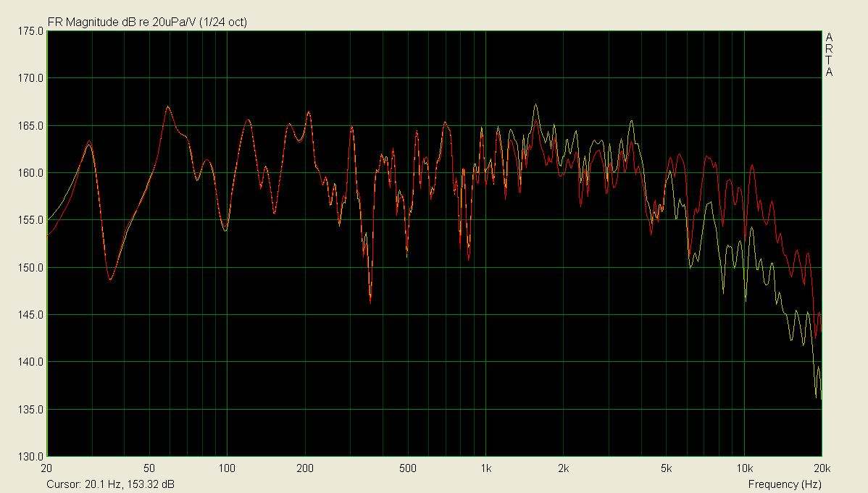
Task: Click the FR Magnitude chart title text
Action: coord(147,22)
